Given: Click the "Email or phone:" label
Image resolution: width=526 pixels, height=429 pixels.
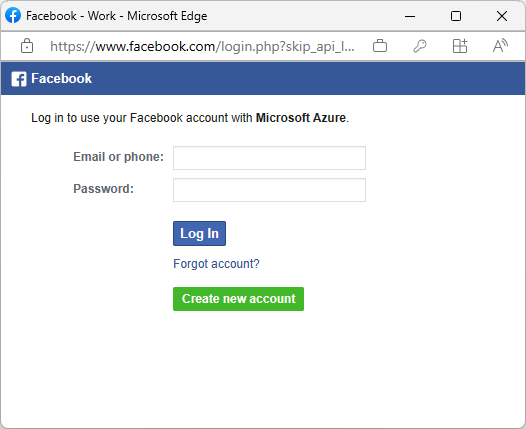Looking at the screenshot, I should click(x=118, y=157).
